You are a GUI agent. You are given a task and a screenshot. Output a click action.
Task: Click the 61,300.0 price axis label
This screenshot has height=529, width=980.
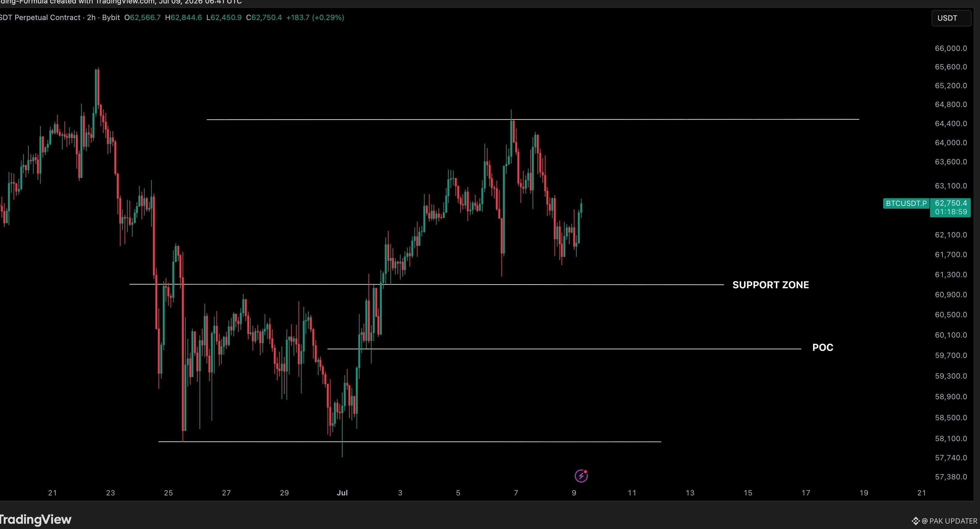(951, 275)
